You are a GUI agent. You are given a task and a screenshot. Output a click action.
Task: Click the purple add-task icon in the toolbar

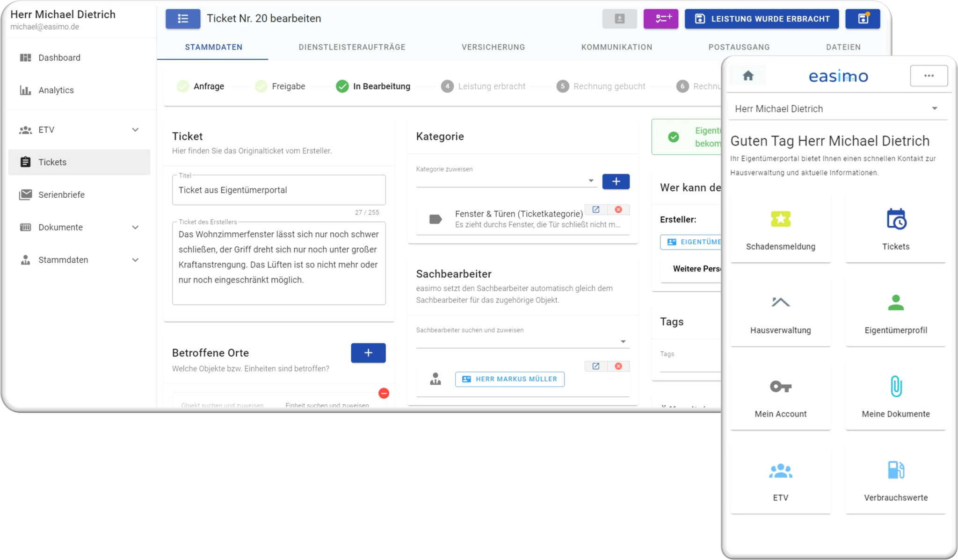click(661, 19)
